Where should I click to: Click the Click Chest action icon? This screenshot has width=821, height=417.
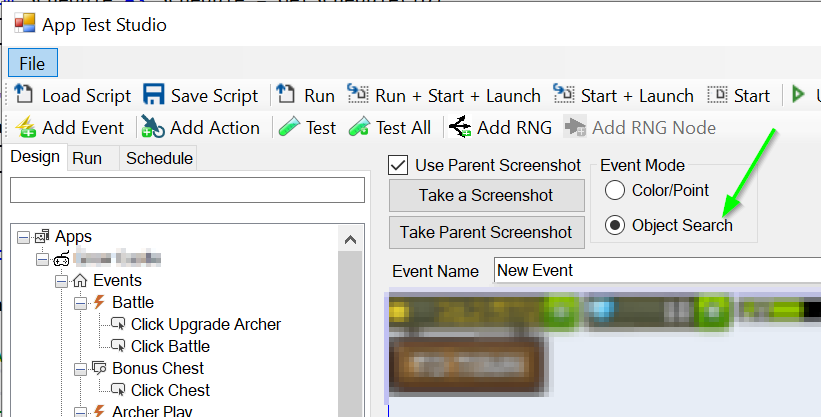[118, 390]
